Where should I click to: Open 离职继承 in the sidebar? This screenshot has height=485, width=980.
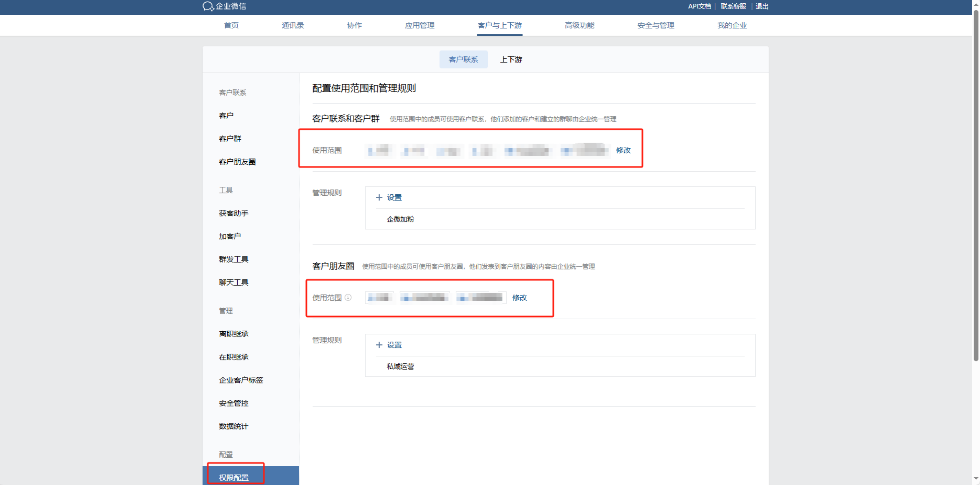coord(234,333)
